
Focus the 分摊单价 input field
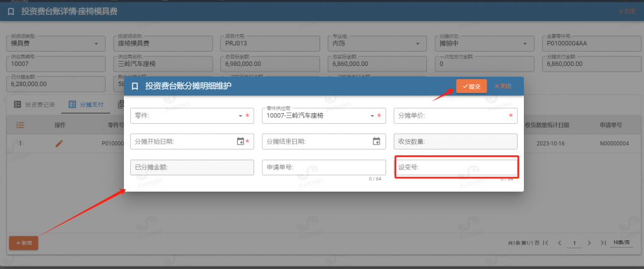pos(455,116)
